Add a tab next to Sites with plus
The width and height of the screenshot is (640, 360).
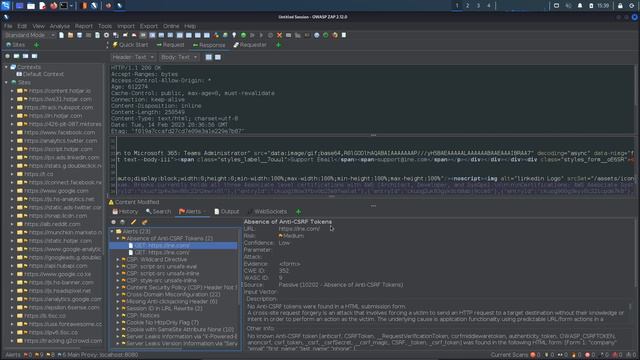click(37, 45)
